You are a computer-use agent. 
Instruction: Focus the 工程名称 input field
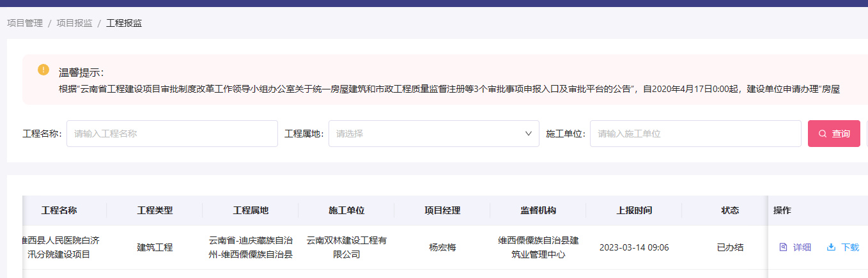click(x=172, y=134)
